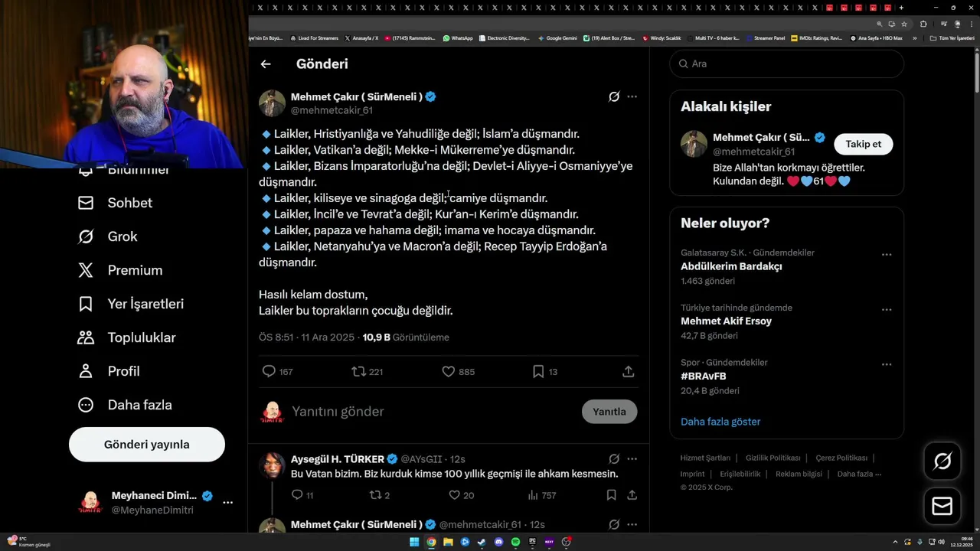Click the repost icon showing 221
The height and width of the screenshot is (551, 980).
(358, 371)
